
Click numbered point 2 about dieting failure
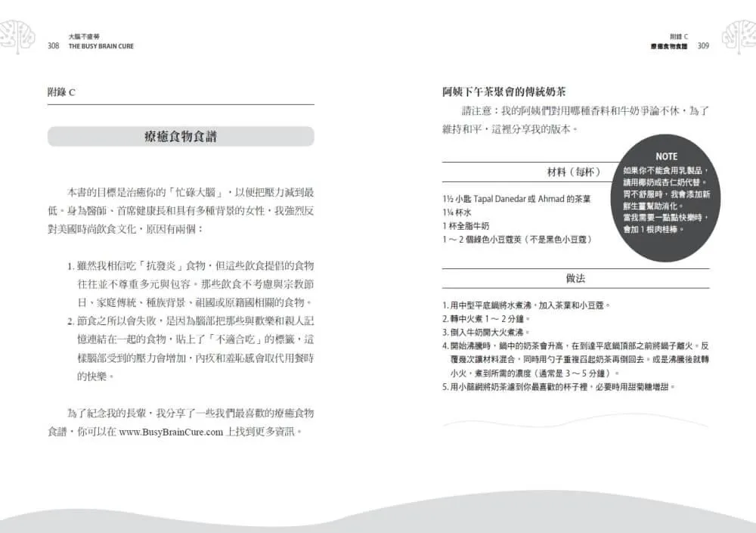pos(191,349)
